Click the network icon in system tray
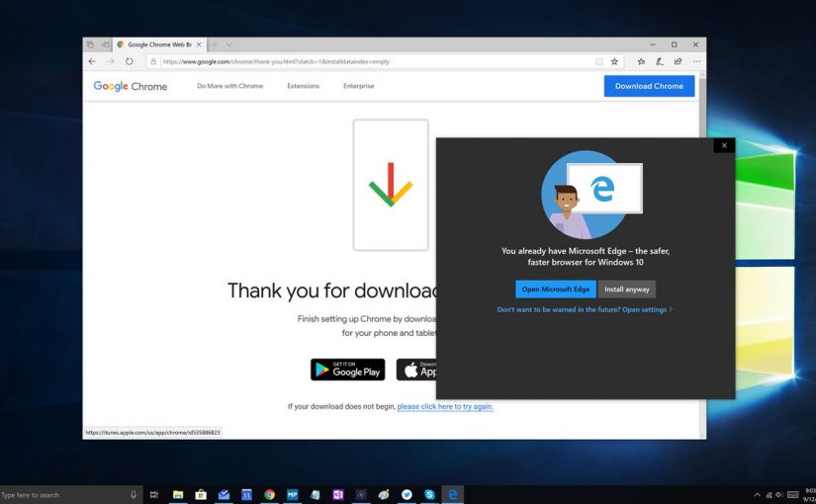The height and width of the screenshot is (504, 816). 769,495
